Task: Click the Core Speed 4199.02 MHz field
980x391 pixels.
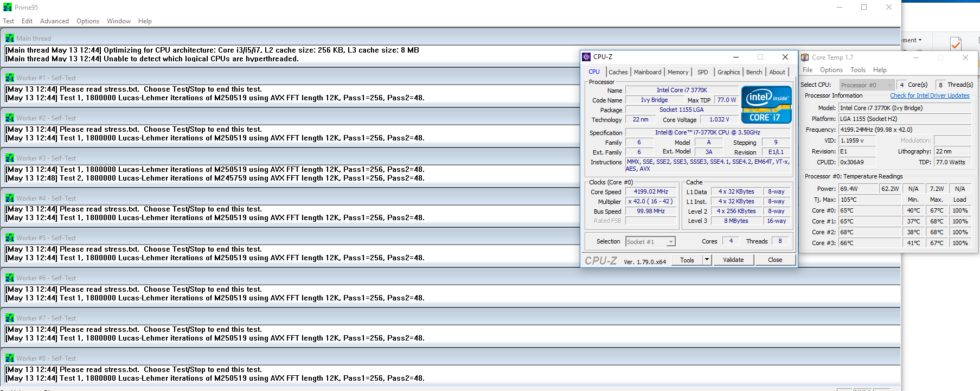Action: 651,191
